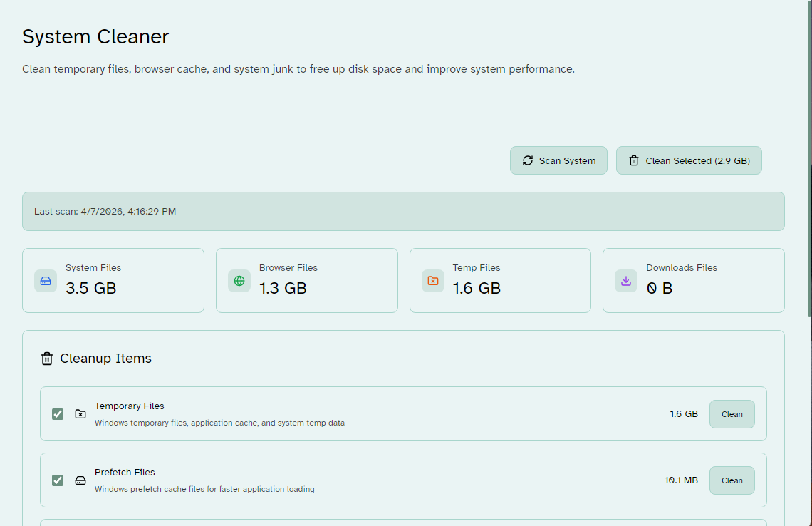The height and width of the screenshot is (526, 812).
Task: Click drive icon in Prefetch Files row
Action: [80, 480]
